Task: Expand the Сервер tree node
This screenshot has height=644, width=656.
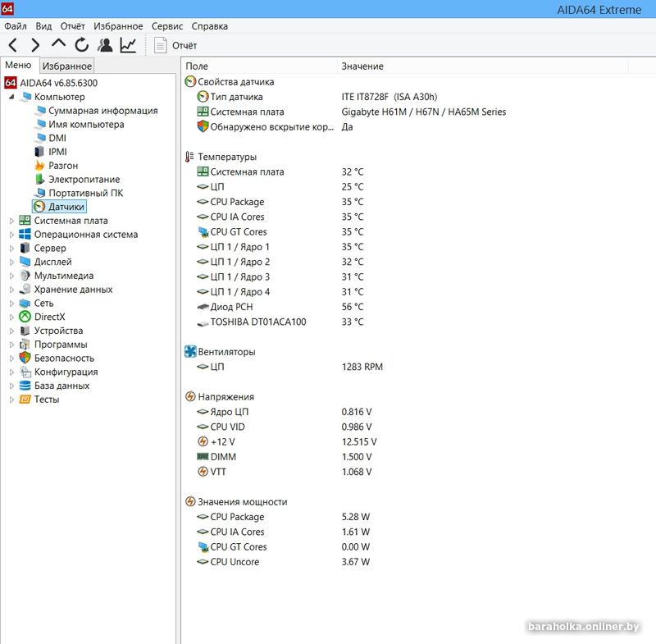Action: click(11, 248)
